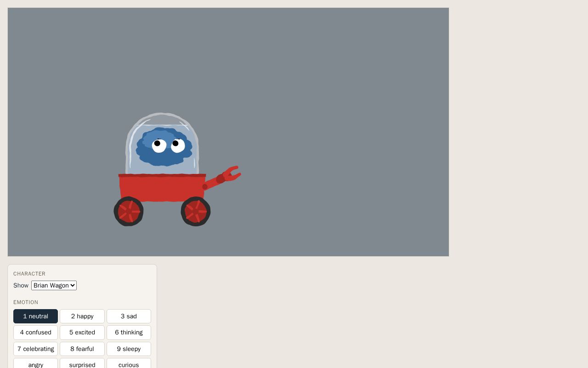Viewport: 588px width, 368px height.
Task: Choose the 9 sleepy emotion button
Action: (x=129, y=349)
